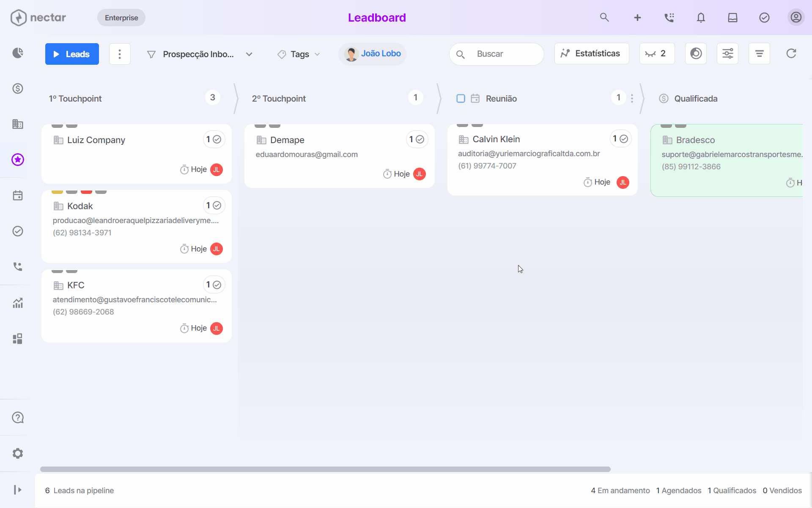Click the yellow tag on Kodak card
This screenshot has height=508, width=812.
(57, 192)
